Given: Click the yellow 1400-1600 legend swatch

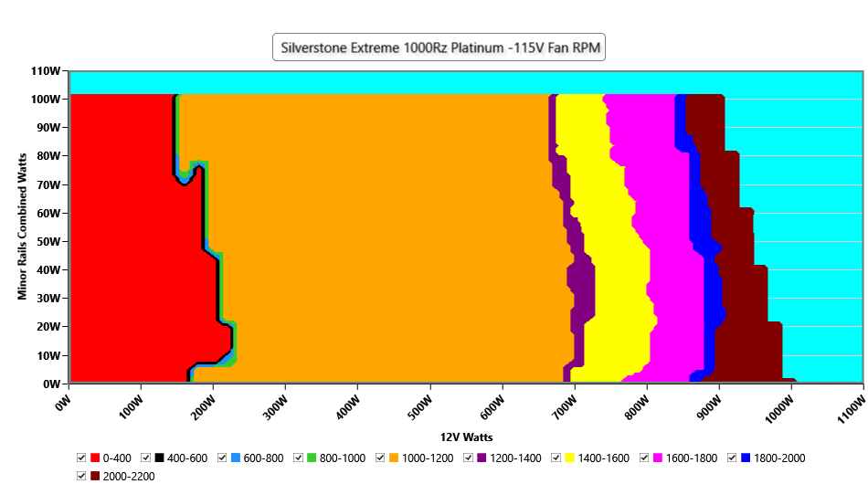Looking at the screenshot, I should [570, 458].
